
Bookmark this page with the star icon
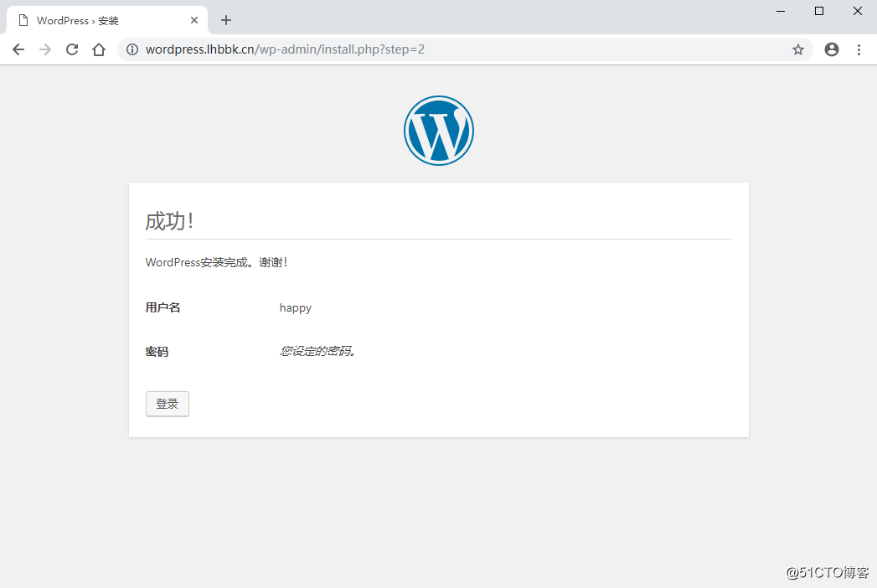pos(798,49)
